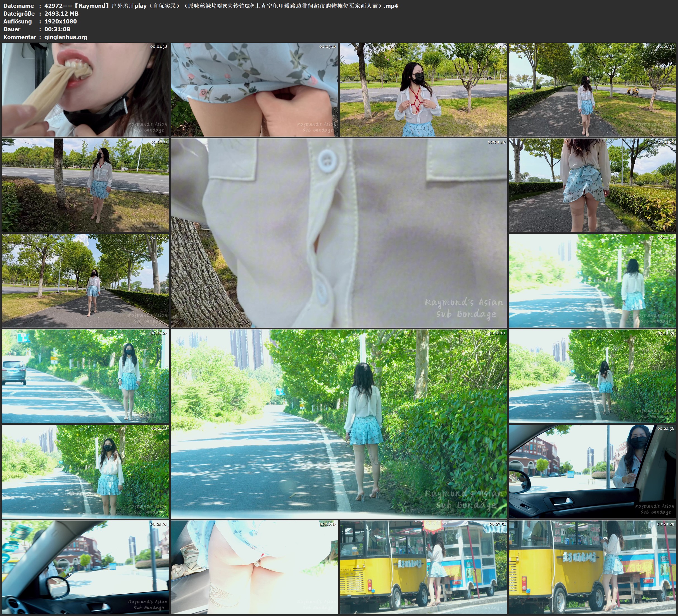Select the yellow vendor cart thumbnail at 00:27:51

click(423, 567)
